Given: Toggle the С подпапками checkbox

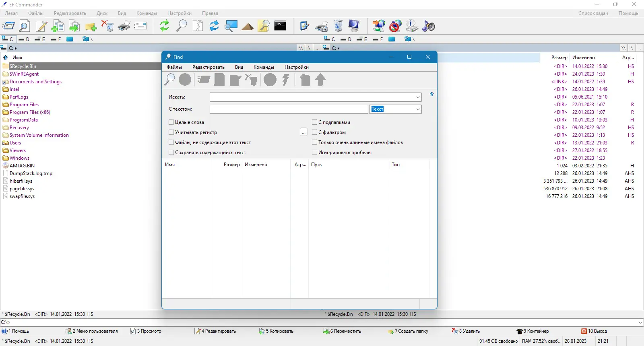Looking at the screenshot, I should tap(315, 122).
